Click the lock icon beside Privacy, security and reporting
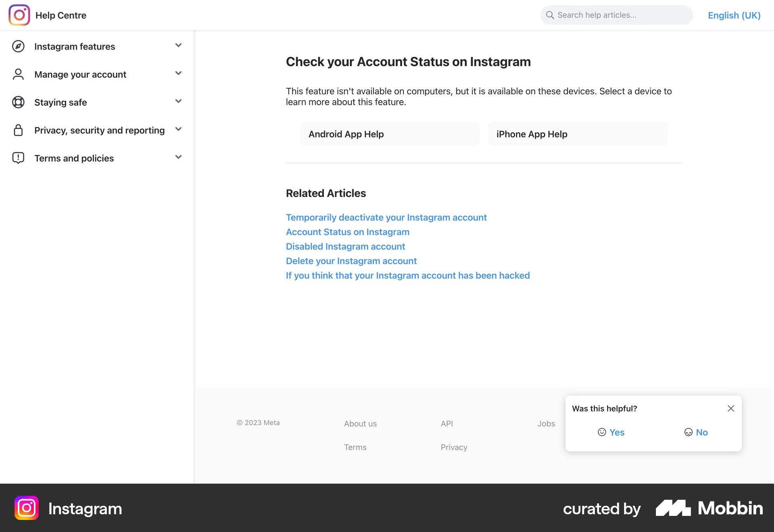 coord(18,130)
